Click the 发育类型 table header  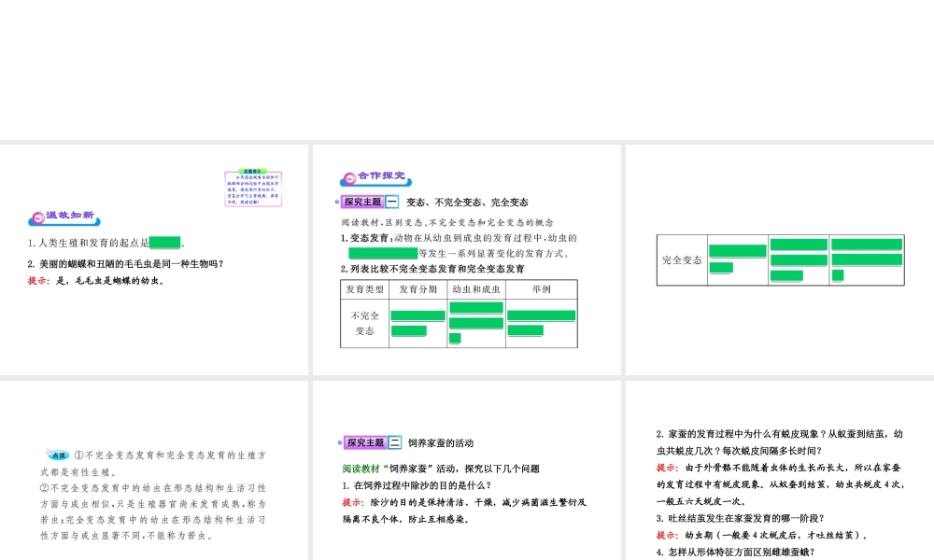tap(365, 289)
